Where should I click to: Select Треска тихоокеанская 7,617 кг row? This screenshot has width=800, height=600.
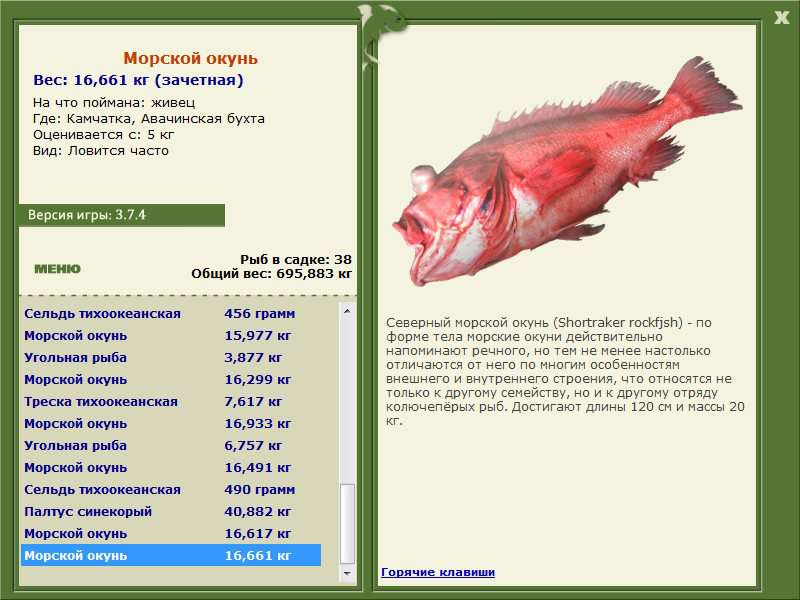pos(171,401)
